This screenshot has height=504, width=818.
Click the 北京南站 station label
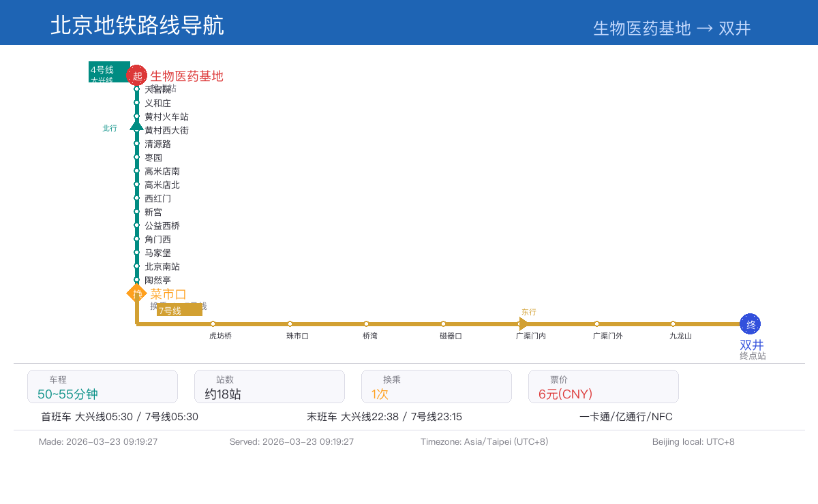click(x=162, y=266)
